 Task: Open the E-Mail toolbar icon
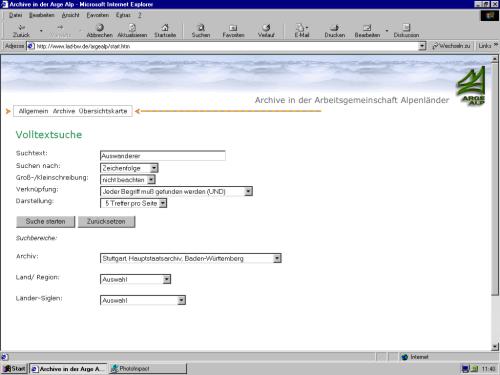pyautogui.click(x=302, y=31)
